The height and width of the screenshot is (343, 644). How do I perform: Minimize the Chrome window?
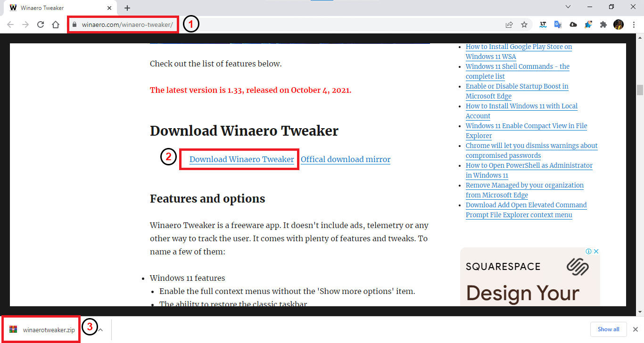pyautogui.click(x=589, y=7)
